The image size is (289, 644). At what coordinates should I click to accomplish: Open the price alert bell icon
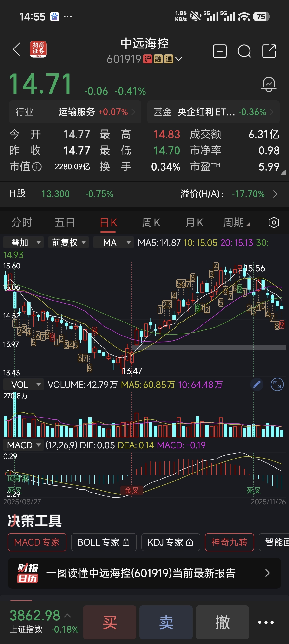[x=269, y=84]
